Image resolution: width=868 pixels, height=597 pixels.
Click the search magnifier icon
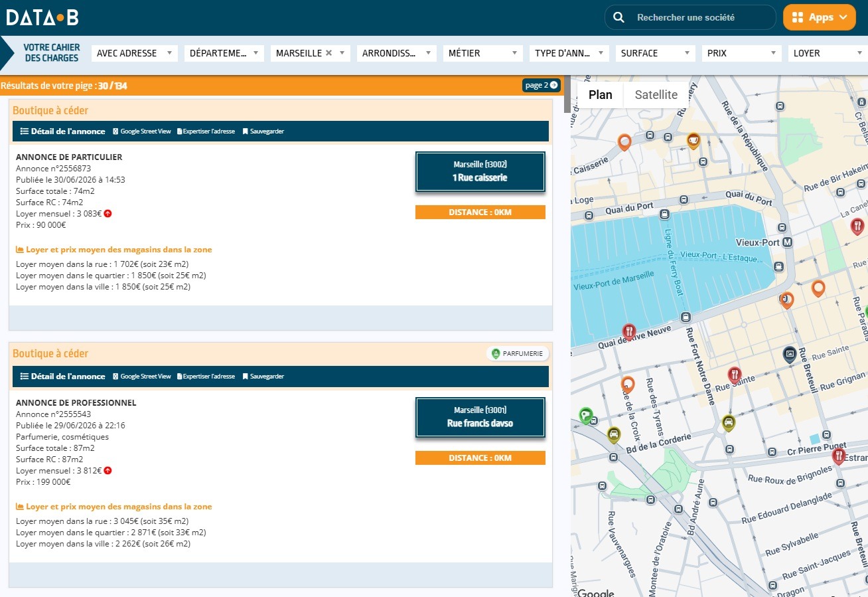click(618, 17)
